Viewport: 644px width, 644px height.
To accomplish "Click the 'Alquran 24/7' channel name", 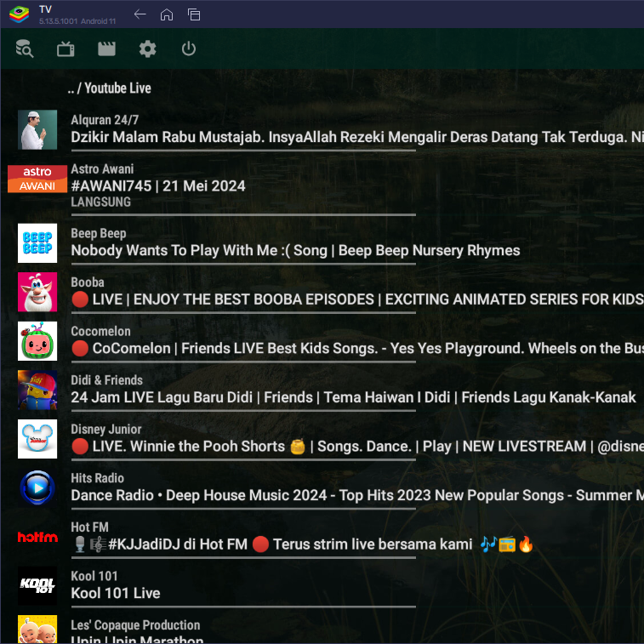I will (105, 120).
